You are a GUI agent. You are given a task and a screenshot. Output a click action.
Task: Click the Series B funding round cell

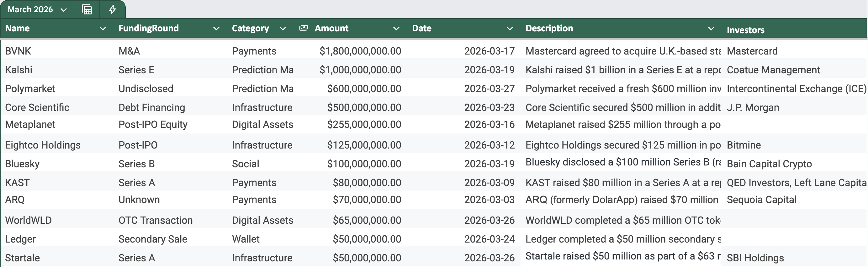pos(136,164)
